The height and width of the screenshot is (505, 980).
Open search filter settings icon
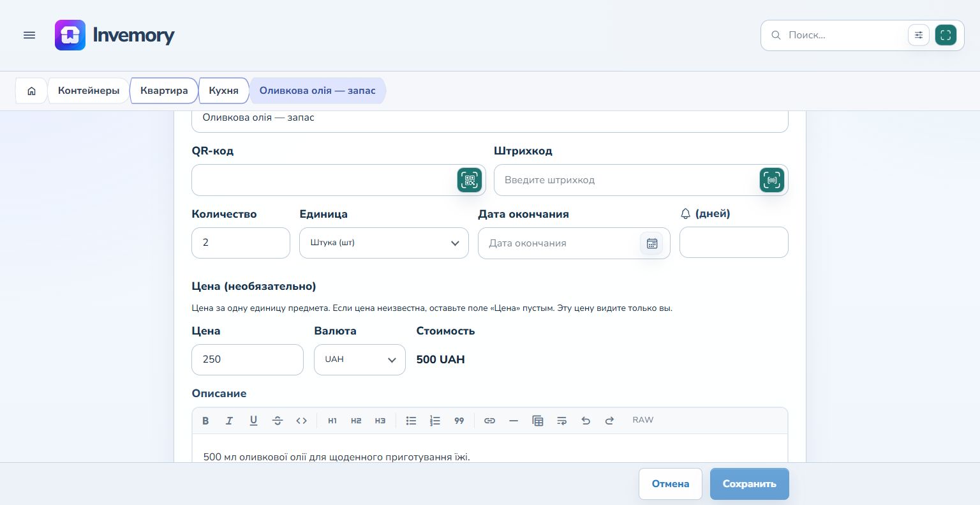click(919, 35)
